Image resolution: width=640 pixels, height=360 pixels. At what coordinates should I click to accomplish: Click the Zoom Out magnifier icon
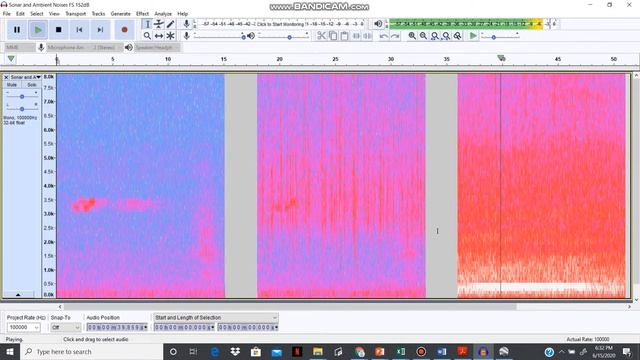coord(424,36)
